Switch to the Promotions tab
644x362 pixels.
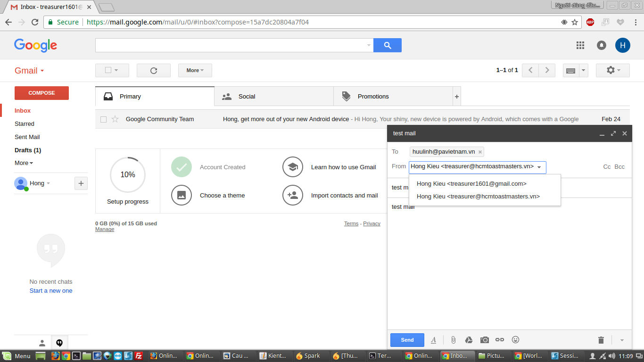[393, 97]
